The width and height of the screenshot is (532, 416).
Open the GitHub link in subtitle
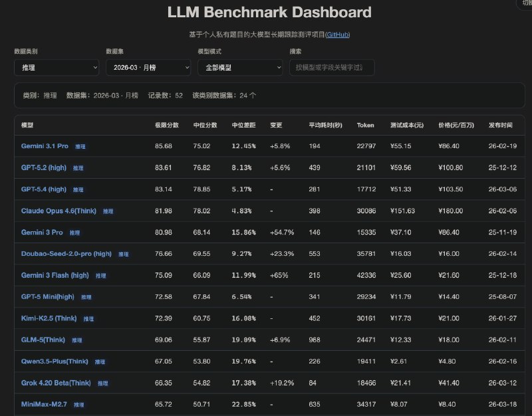point(338,35)
